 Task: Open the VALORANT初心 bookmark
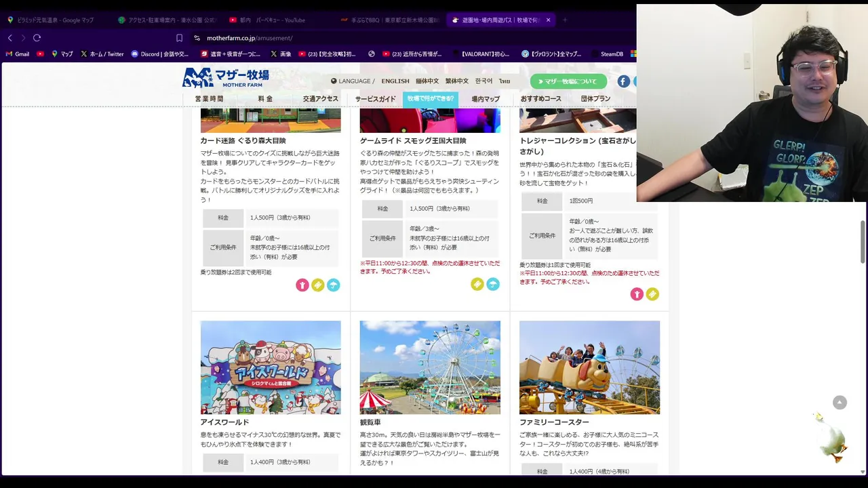pyautogui.click(x=479, y=54)
